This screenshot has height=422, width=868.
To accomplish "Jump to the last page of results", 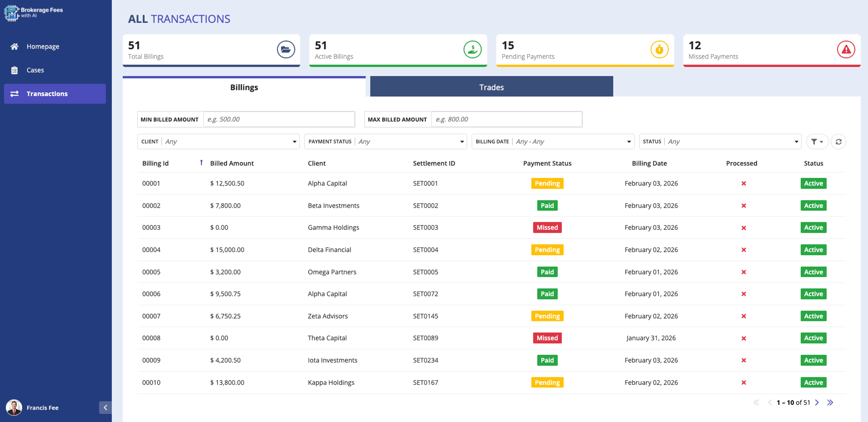I will coord(830,403).
